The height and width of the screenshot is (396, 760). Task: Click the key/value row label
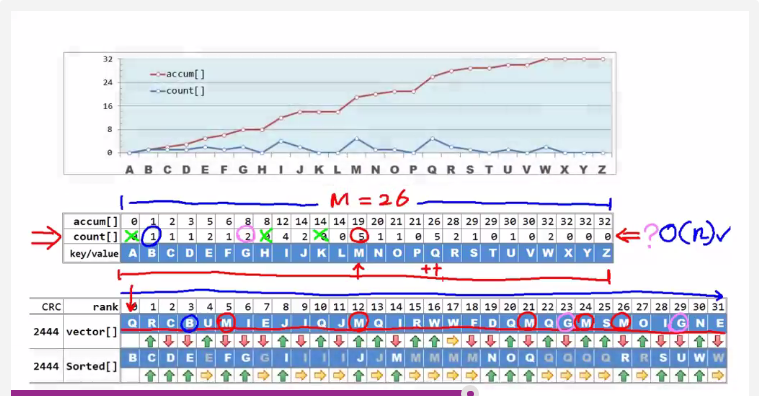[94, 253]
